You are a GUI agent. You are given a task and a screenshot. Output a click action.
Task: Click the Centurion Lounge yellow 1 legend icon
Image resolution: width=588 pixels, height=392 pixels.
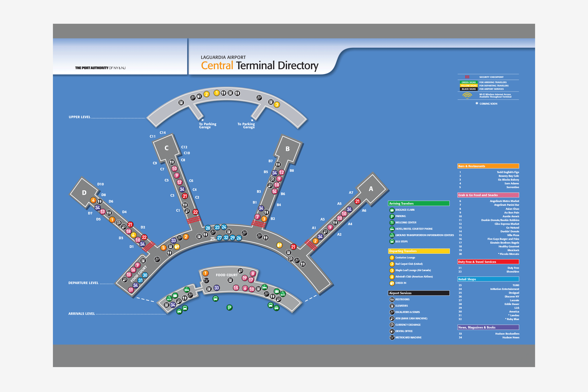tap(392, 257)
